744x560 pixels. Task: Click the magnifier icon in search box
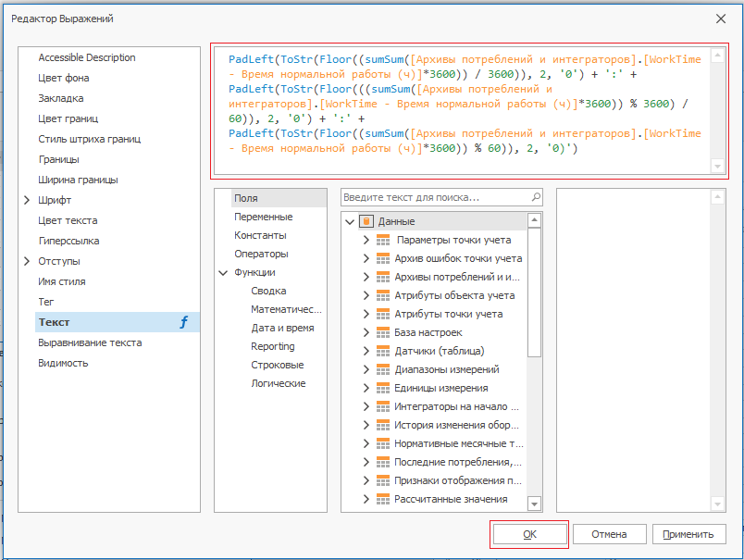pyautogui.click(x=536, y=197)
